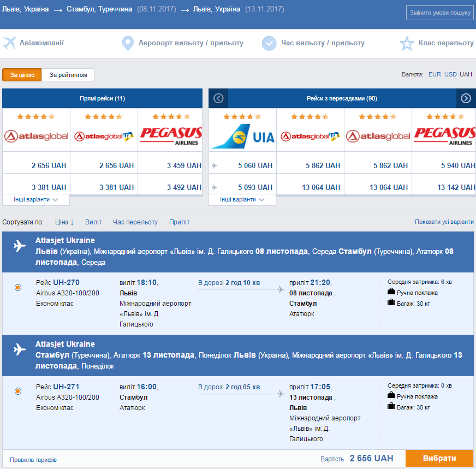Select the UIA airline logo

coord(242,136)
